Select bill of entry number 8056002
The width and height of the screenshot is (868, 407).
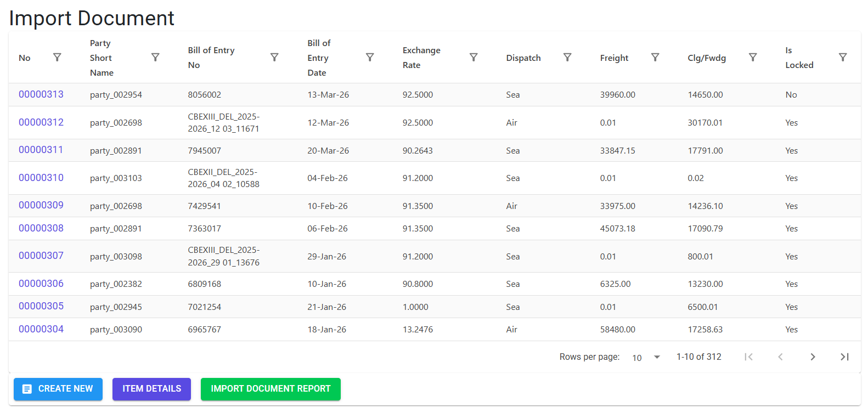pos(205,95)
